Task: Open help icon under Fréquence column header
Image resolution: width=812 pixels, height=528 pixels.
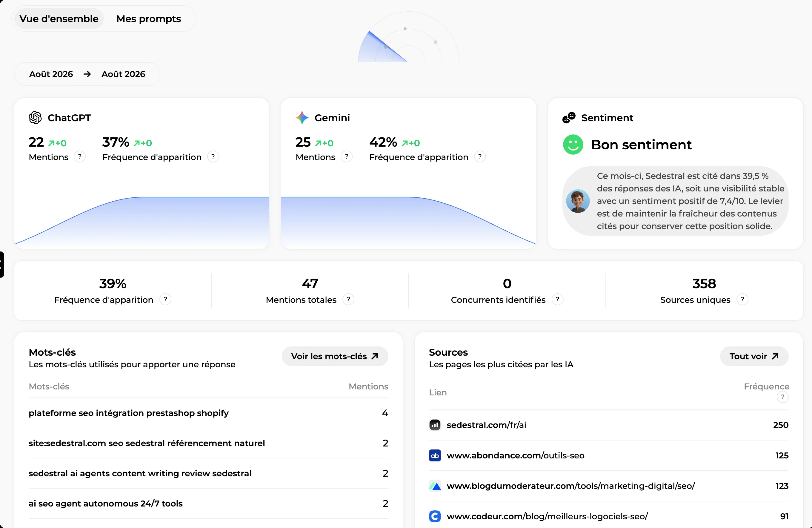Action: (782, 397)
